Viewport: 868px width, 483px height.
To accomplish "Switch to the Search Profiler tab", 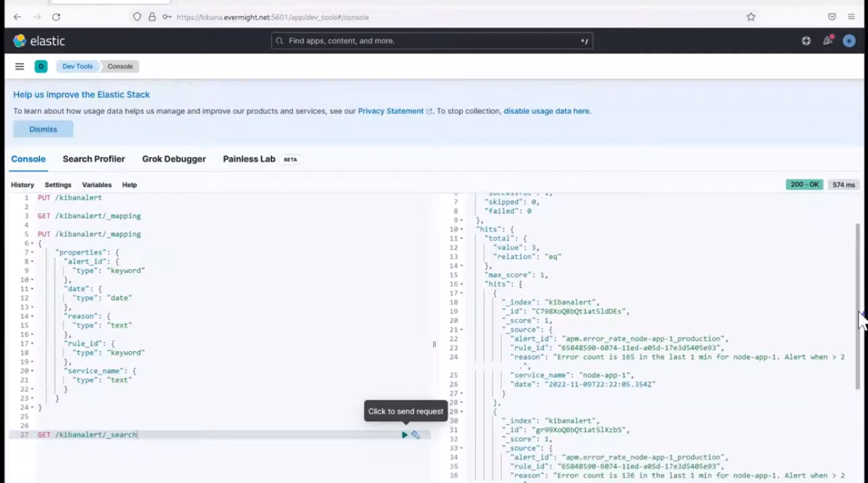I will pyautogui.click(x=94, y=159).
